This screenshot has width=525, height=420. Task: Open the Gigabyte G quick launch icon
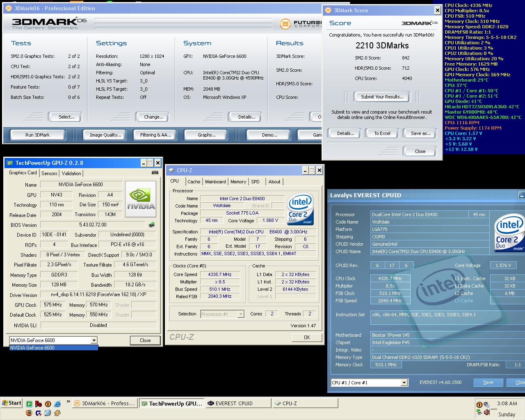pos(39,413)
